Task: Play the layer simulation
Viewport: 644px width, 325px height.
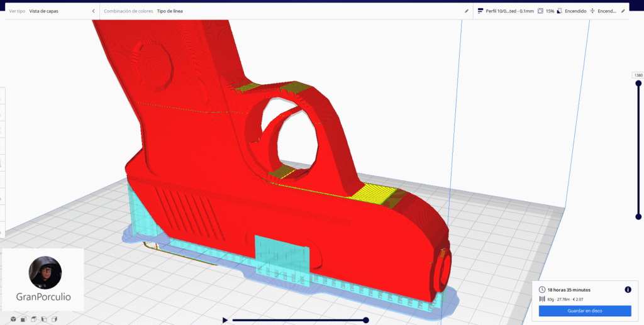Action: pos(225,320)
